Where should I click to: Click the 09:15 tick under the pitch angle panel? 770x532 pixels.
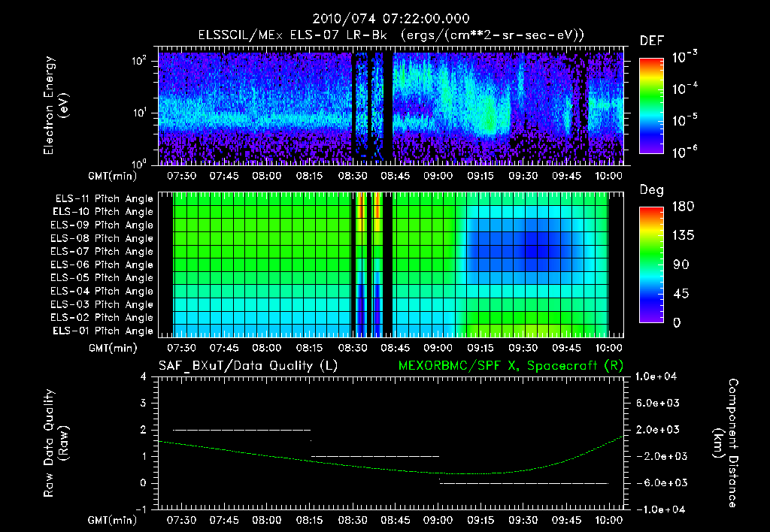[480, 349]
